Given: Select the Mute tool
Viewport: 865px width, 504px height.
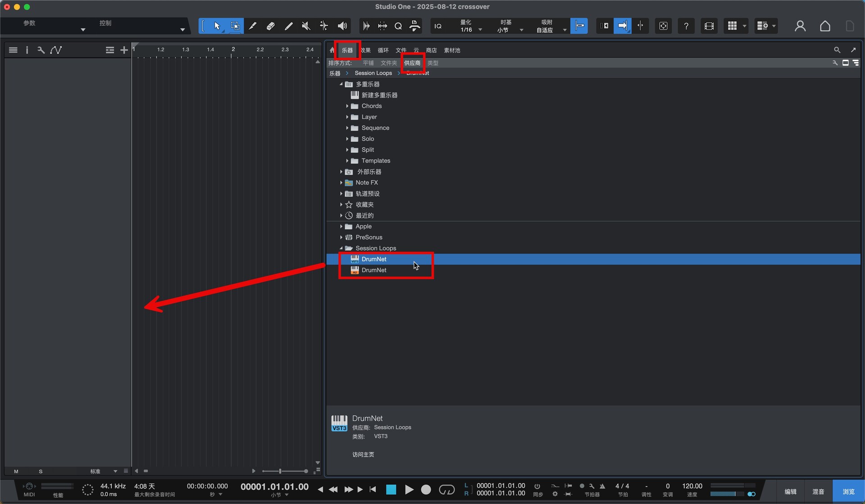Looking at the screenshot, I should pyautogui.click(x=306, y=26).
